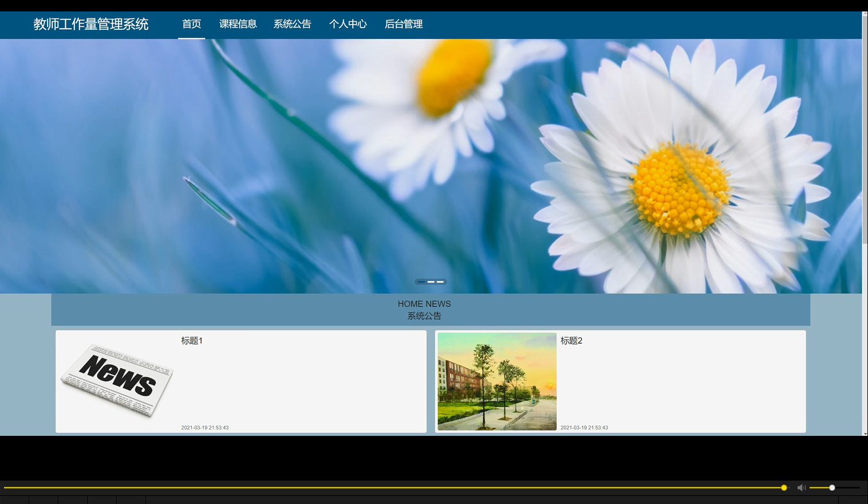Open the 首页 menu item
Screen dimensions: 868x504
click(x=192, y=24)
